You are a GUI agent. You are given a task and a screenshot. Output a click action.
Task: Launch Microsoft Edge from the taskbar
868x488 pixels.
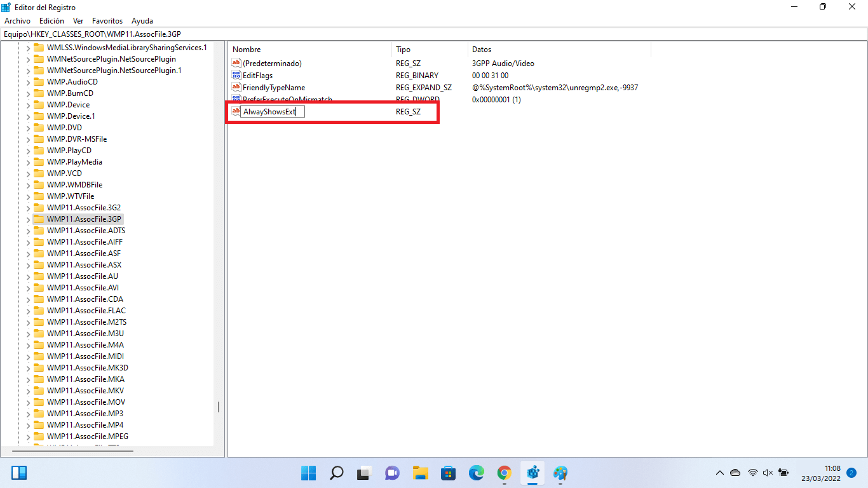coord(477,473)
